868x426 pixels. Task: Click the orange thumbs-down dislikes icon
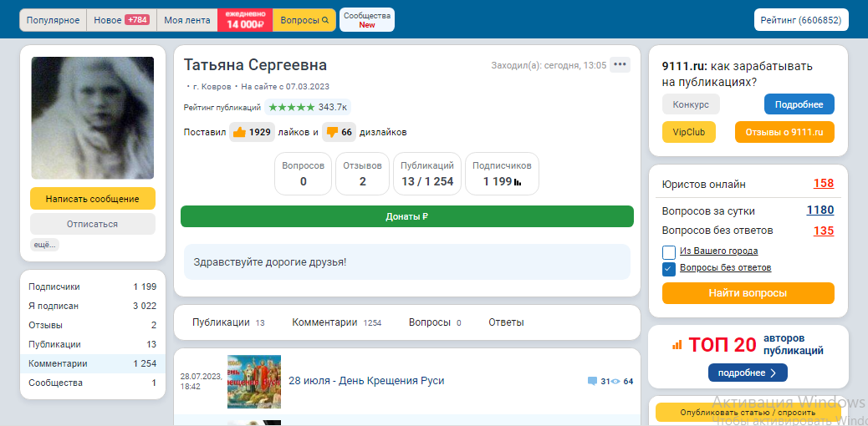(332, 132)
